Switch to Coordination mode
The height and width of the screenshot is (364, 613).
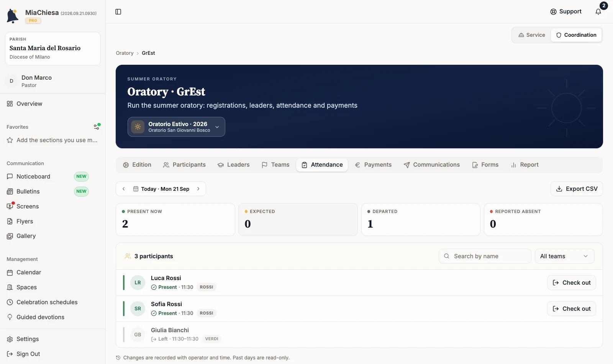click(576, 35)
